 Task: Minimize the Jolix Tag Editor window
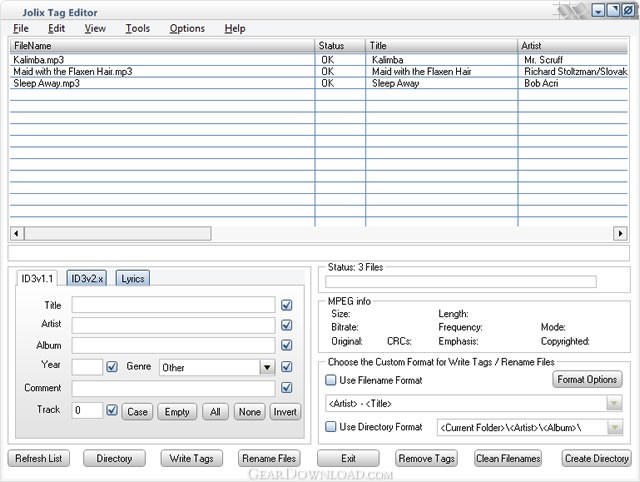point(598,11)
